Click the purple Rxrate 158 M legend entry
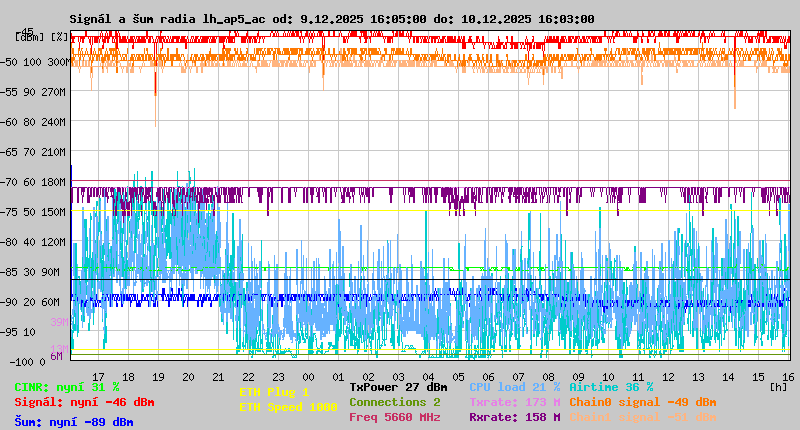 click(x=514, y=417)
